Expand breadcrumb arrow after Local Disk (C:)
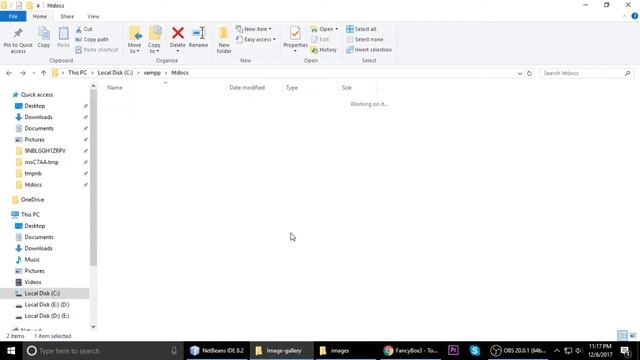 (138, 73)
